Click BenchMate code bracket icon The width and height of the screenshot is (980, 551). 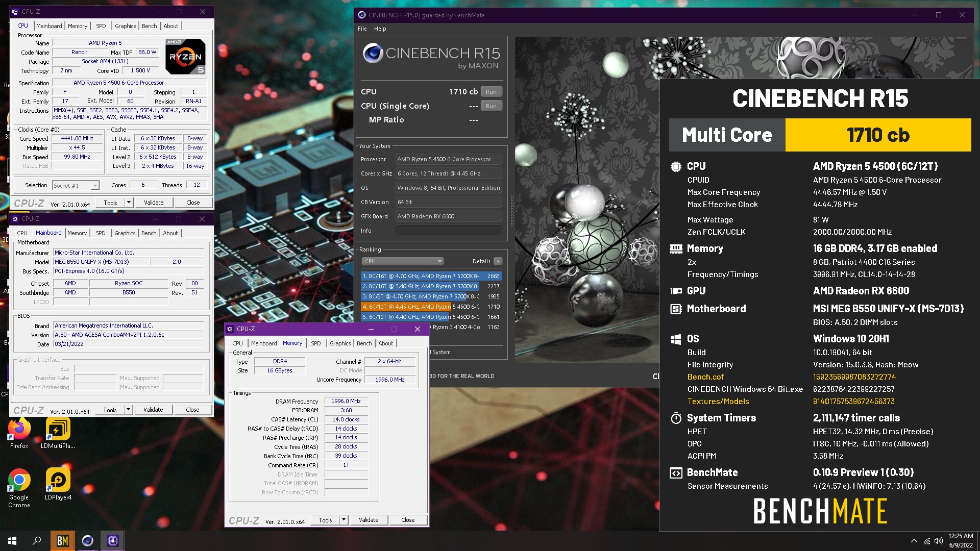[676, 472]
